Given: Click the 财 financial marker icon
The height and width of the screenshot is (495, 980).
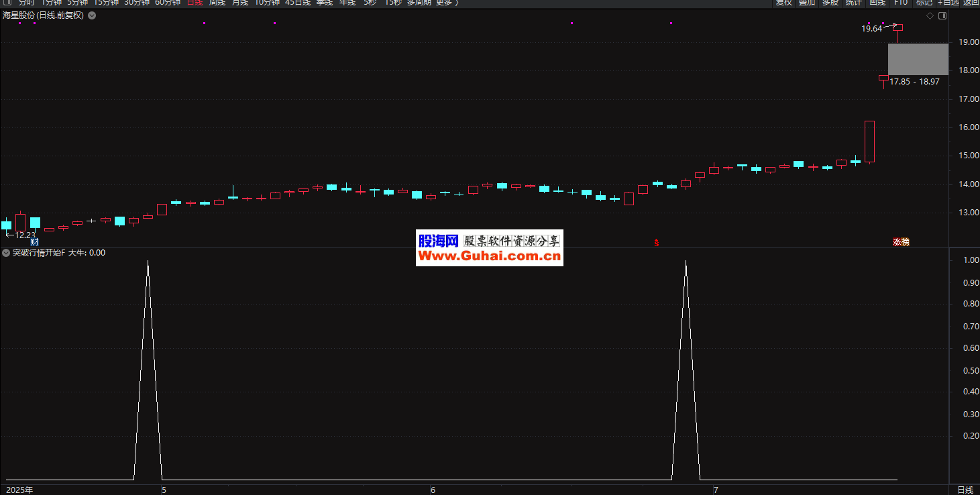Looking at the screenshot, I should [34, 242].
